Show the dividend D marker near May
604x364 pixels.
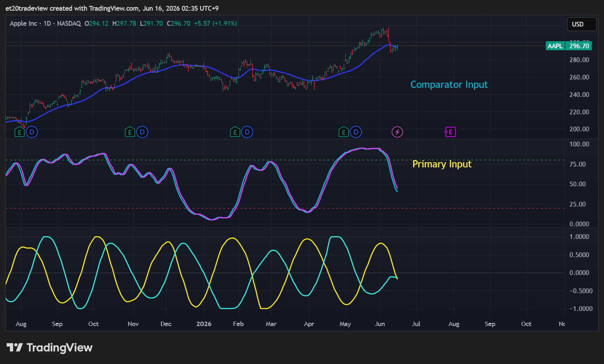pyautogui.click(x=356, y=132)
